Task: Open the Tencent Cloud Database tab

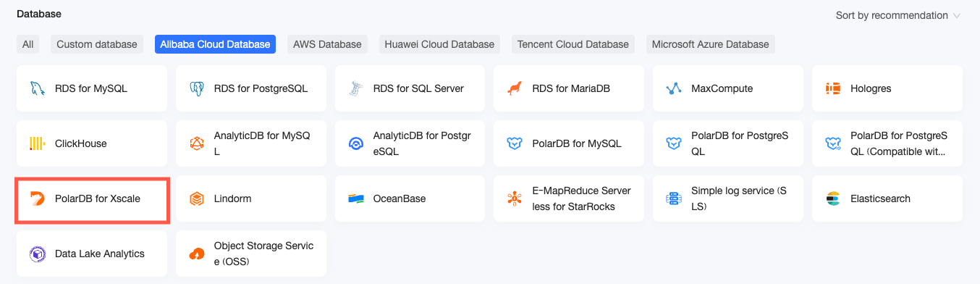Action: (573, 44)
